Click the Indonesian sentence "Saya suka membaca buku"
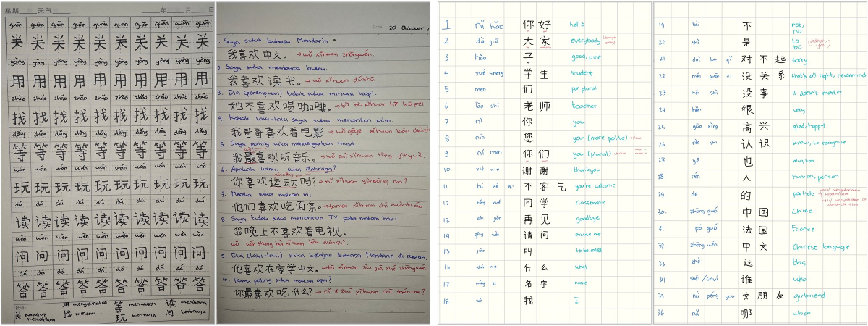 274,67
